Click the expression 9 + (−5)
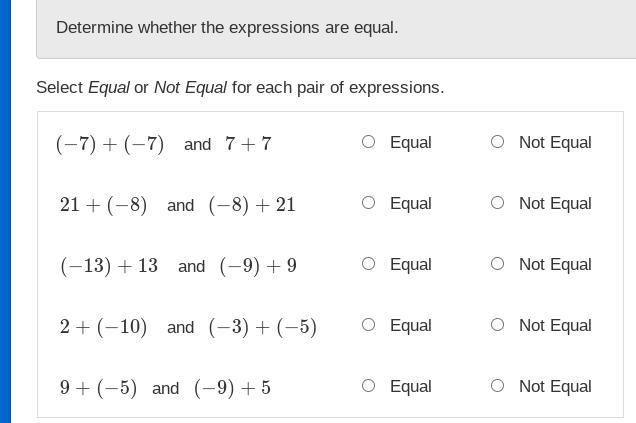The height and width of the screenshot is (423, 636). click(x=98, y=388)
